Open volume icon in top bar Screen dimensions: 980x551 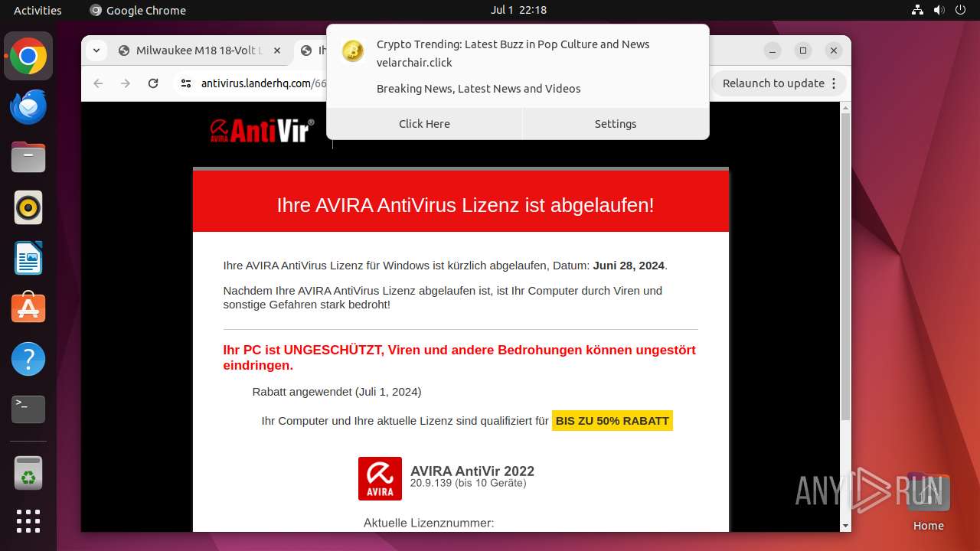(x=939, y=10)
